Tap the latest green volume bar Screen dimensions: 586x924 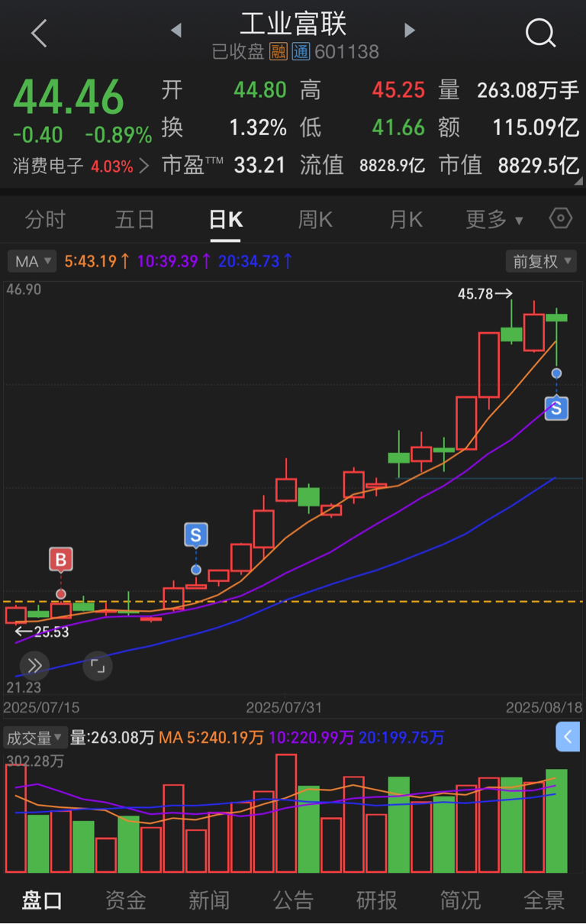556,821
